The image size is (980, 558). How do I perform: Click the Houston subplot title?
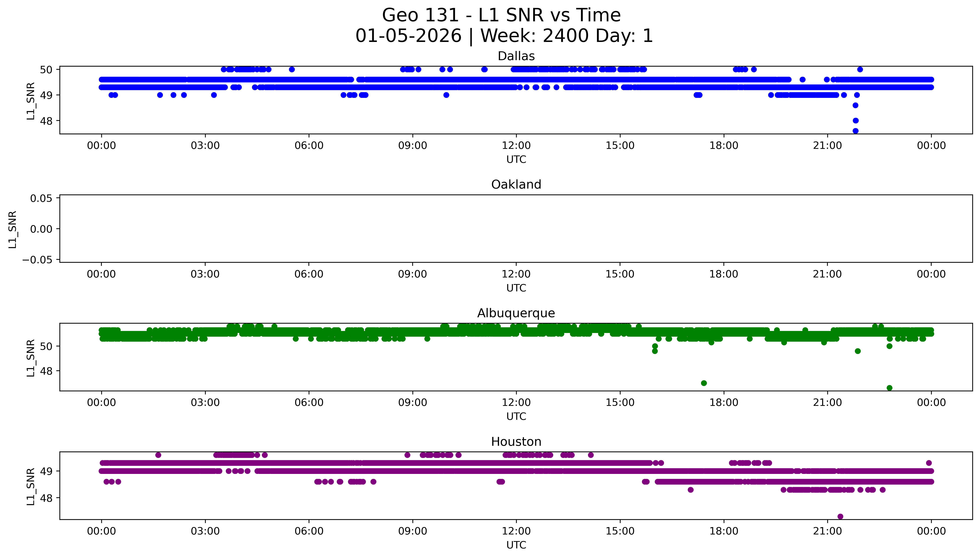tap(516, 442)
